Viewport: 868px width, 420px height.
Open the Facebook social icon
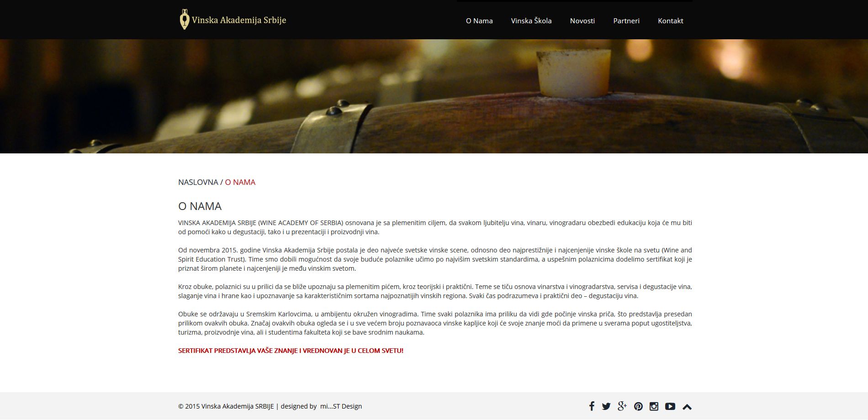click(x=592, y=406)
